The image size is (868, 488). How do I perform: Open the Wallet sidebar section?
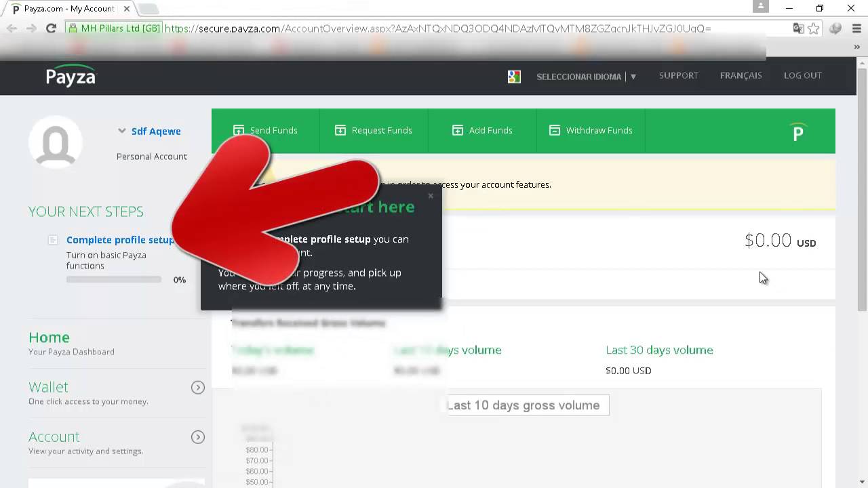48,387
